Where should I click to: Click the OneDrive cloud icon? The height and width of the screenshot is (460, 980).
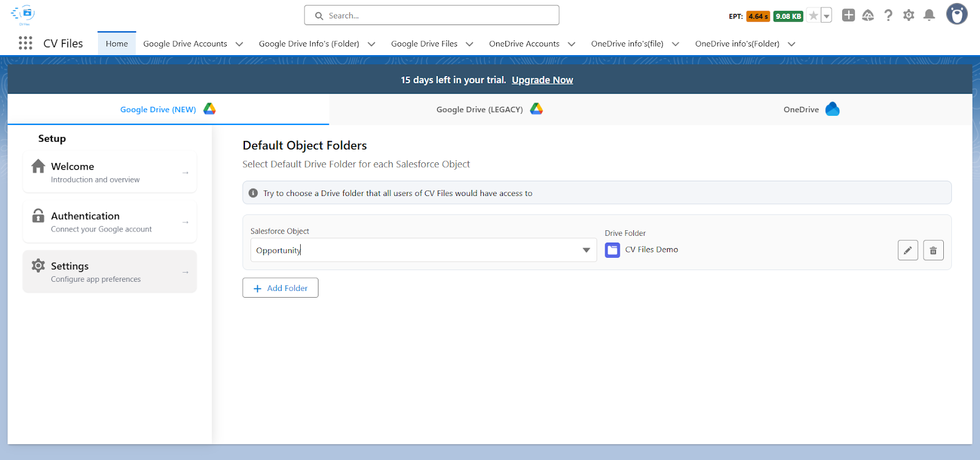coord(832,109)
